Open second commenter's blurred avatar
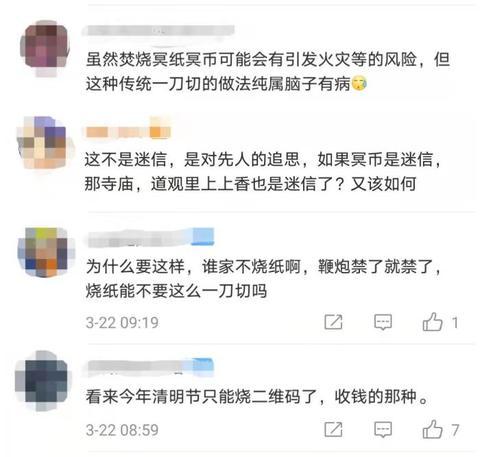This screenshot has height=457, width=480. pos(45,144)
